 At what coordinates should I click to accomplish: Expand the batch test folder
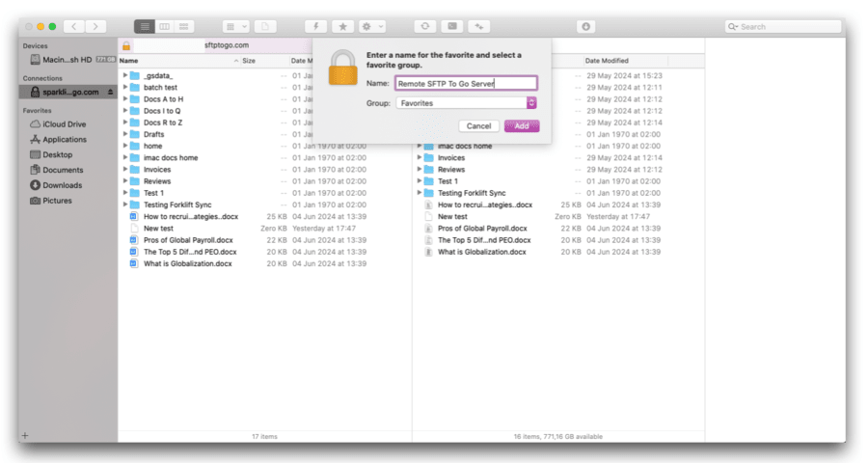pyautogui.click(x=125, y=87)
